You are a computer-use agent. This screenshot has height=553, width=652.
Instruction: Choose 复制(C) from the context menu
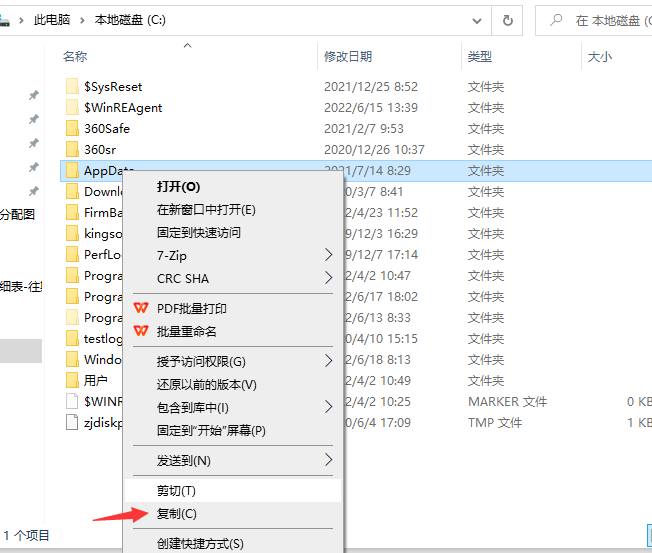[177, 514]
